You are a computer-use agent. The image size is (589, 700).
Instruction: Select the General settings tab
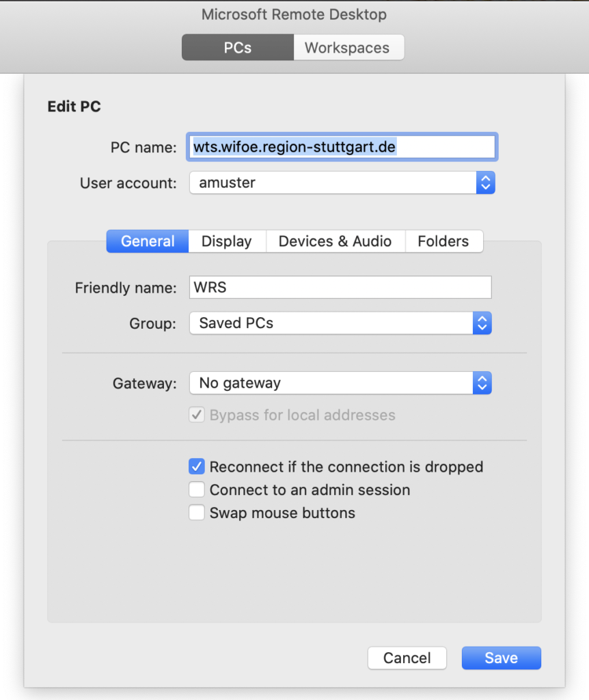pos(148,241)
